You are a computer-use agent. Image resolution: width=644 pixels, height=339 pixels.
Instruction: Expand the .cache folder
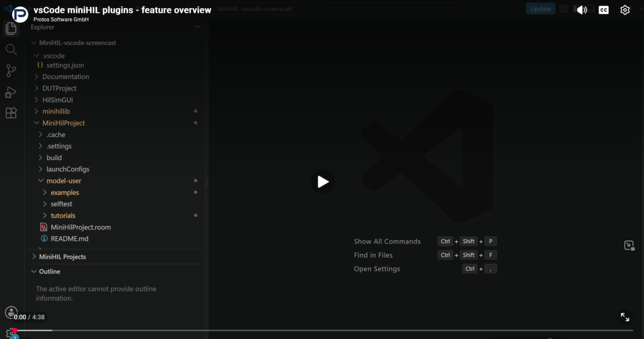(x=55, y=135)
